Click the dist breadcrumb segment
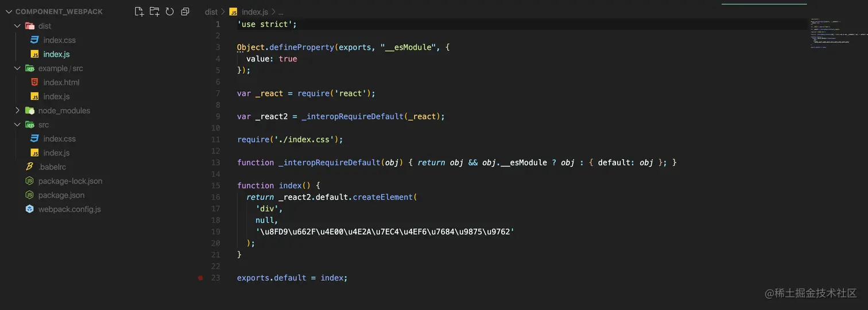 point(211,12)
